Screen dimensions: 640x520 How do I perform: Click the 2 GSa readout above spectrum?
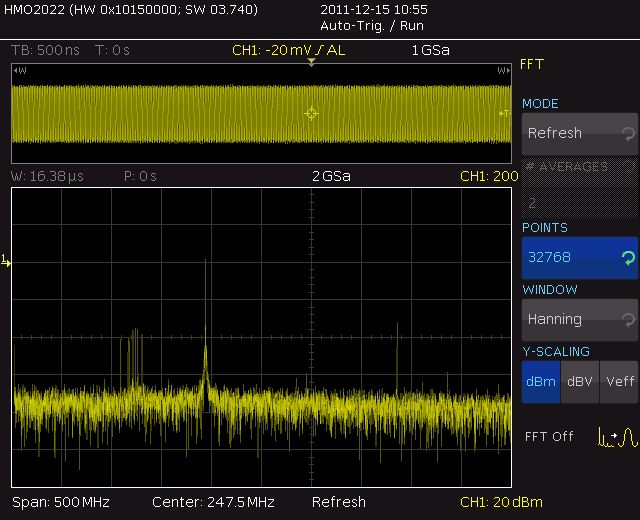pyautogui.click(x=331, y=176)
